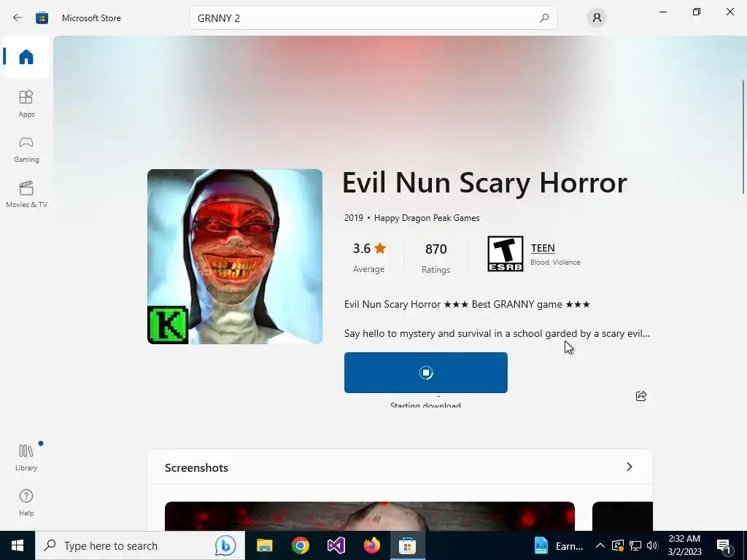Screen dimensions: 747x560
Task: Open the first screenshot preview
Action: [370, 516]
